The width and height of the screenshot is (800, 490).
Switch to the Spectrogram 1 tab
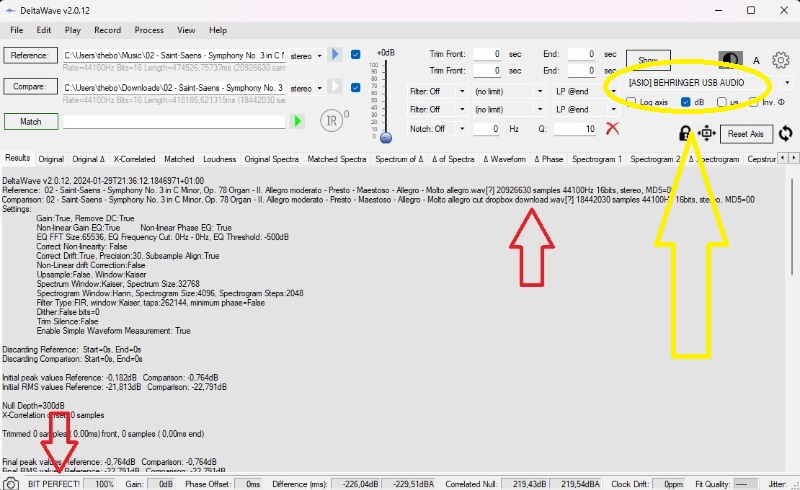click(597, 159)
